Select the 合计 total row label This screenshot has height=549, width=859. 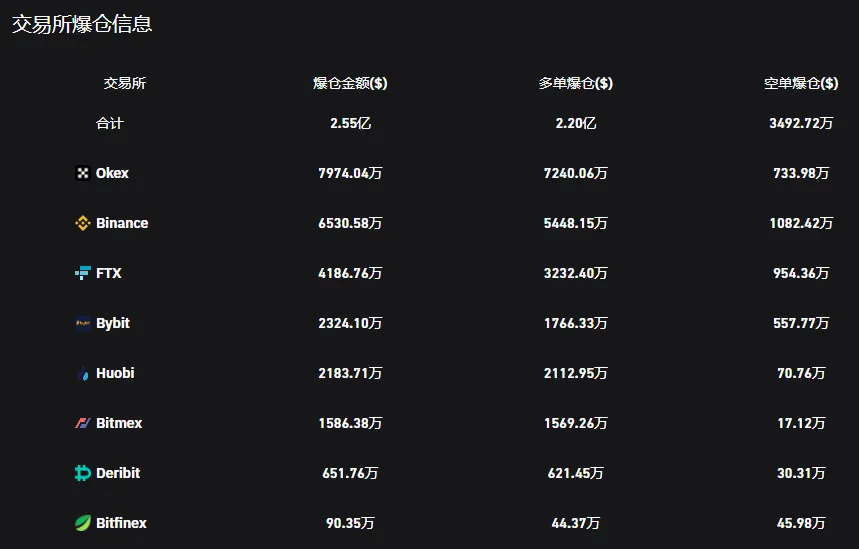pos(110,123)
